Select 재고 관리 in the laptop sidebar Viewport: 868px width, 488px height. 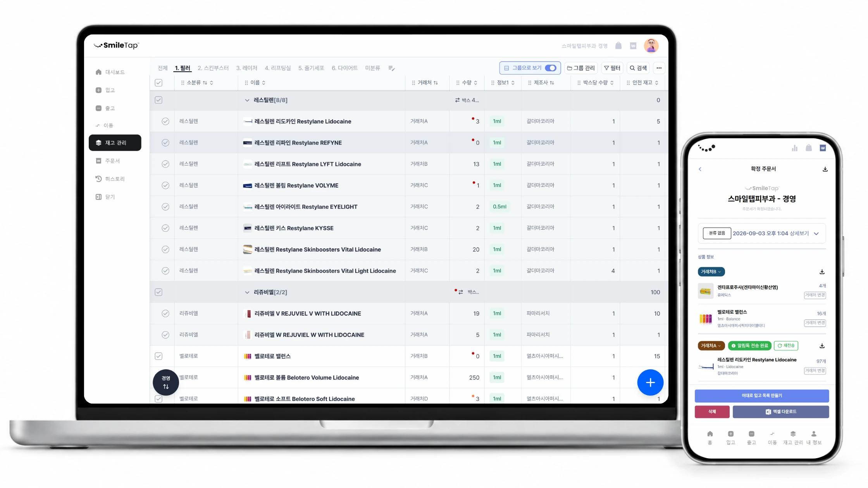tap(115, 143)
